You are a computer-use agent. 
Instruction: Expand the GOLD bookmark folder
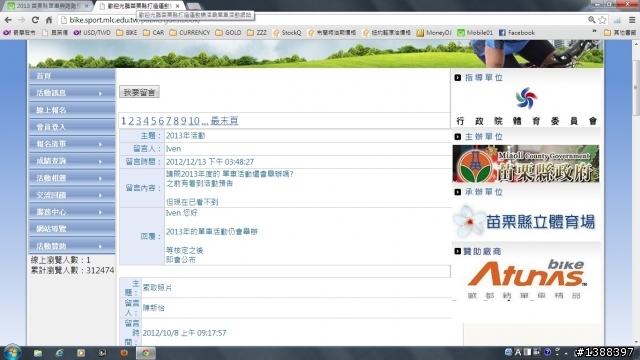tap(228, 33)
